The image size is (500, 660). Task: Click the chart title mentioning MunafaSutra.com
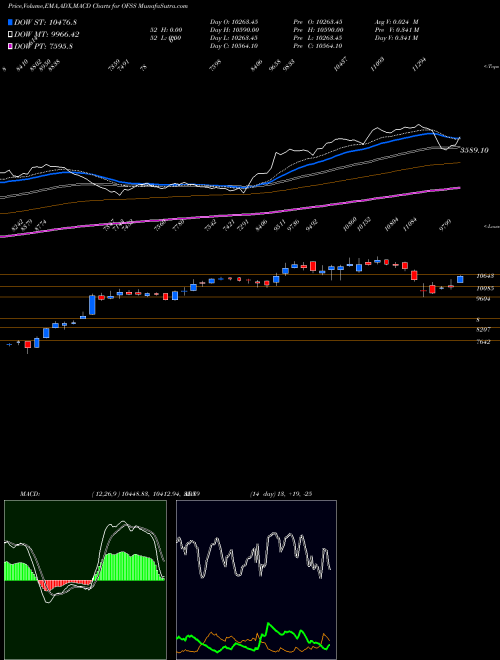click(x=98, y=6)
